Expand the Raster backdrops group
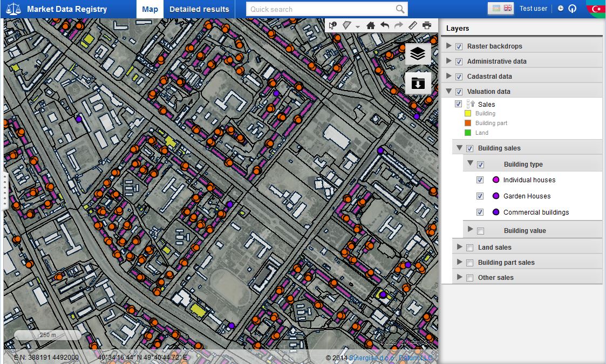Viewport: 606px width, 364px height. pos(448,46)
